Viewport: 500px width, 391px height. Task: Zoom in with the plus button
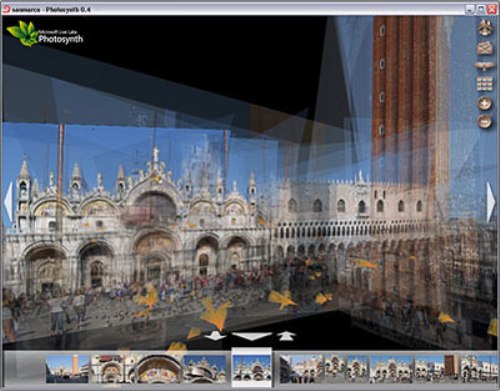point(485,104)
